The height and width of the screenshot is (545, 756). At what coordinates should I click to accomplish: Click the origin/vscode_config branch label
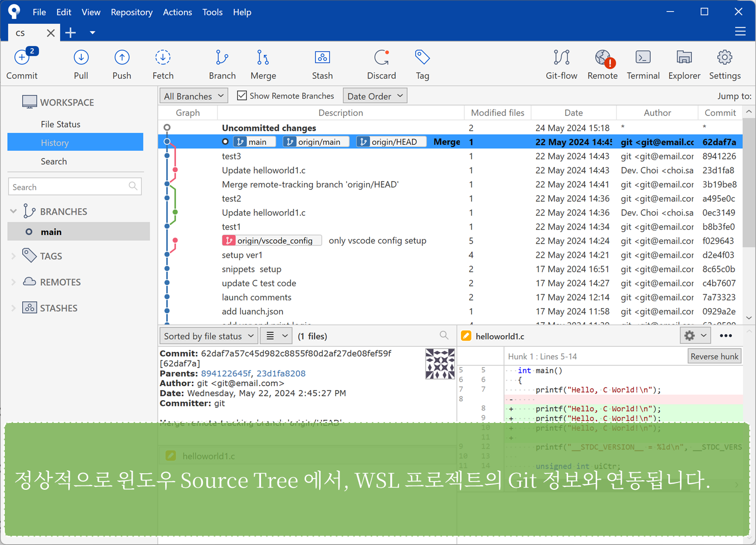point(272,241)
